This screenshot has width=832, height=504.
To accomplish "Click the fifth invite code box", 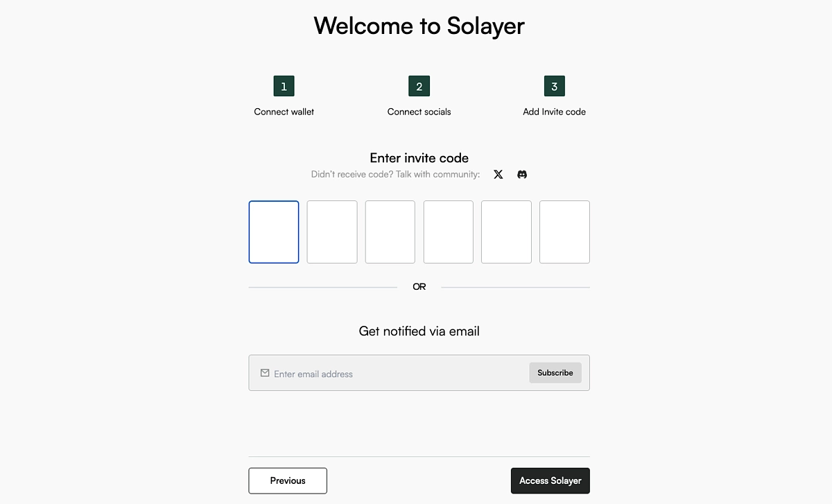I will coord(506,232).
